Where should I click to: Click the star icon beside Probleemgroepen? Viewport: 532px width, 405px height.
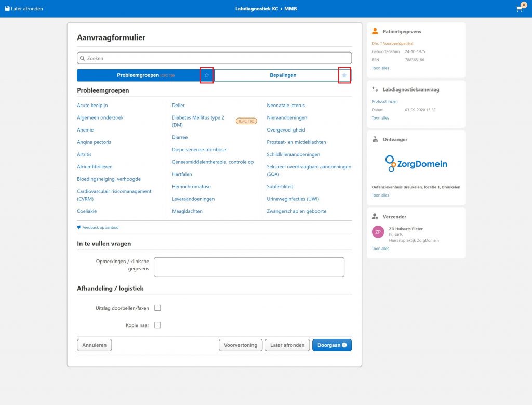tap(207, 75)
